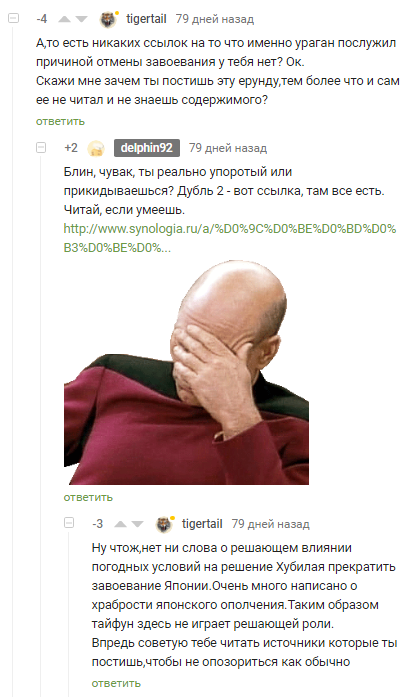The width and height of the screenshot is (416, 697).
Task: Open timestamp of delphin92's comment
Action: point(228,148)
